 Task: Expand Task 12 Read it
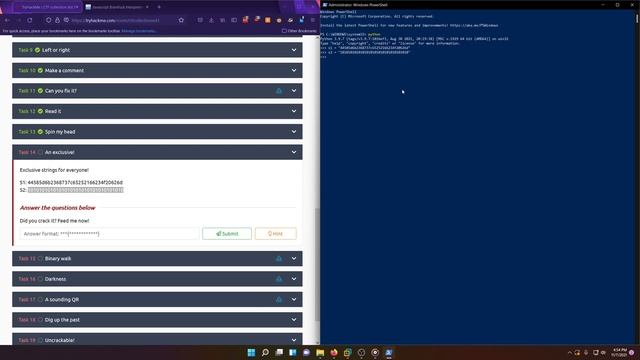tap(157, 111)
